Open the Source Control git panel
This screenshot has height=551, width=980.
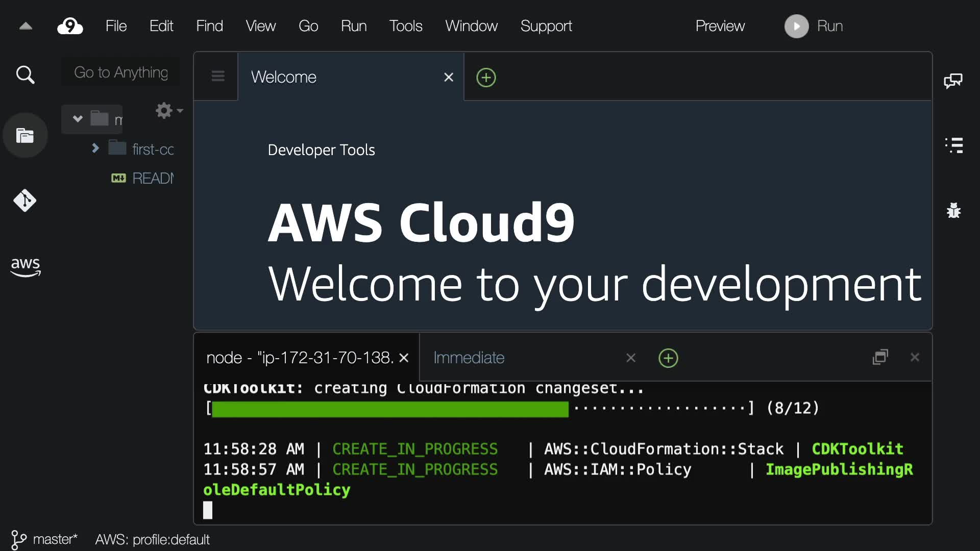(25, 201)
